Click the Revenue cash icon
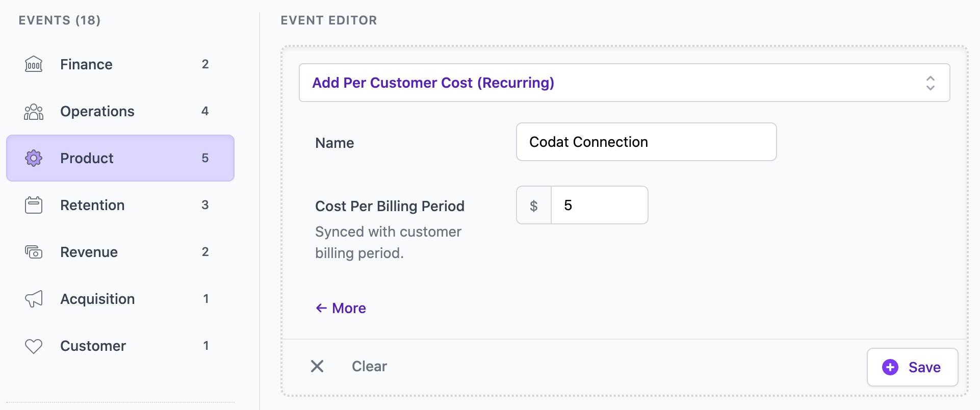This screenshot has width=980, height=410. 34,252
